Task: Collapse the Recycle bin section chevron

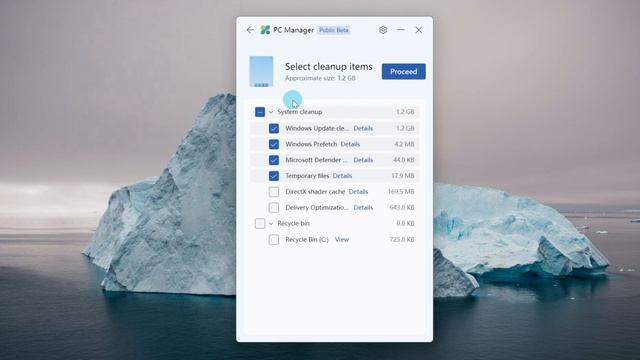Action: [271, 224]
